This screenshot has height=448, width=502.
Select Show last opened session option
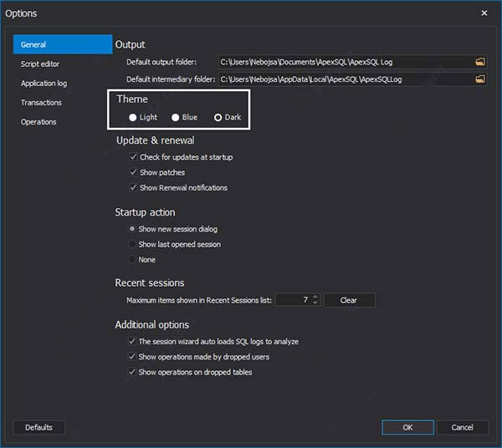pyautogui.click(x=132, y=245)
